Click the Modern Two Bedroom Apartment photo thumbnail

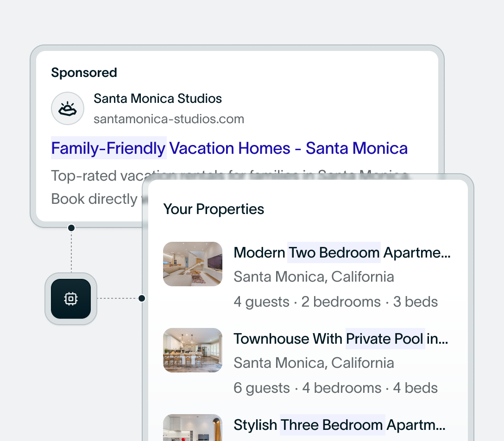193,264
